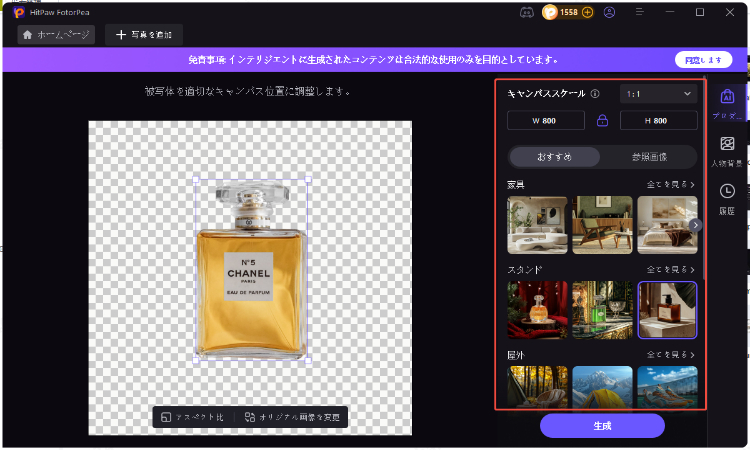This screenshot has height=450, width=750.
Task: Select the bedroom background thumbnail
Action: (667, 225)
